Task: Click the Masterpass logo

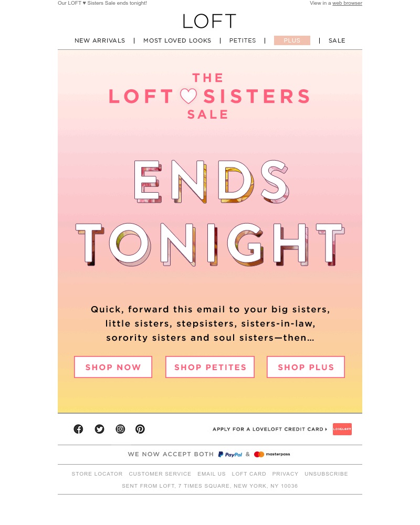Action: [x=272, y=454]
